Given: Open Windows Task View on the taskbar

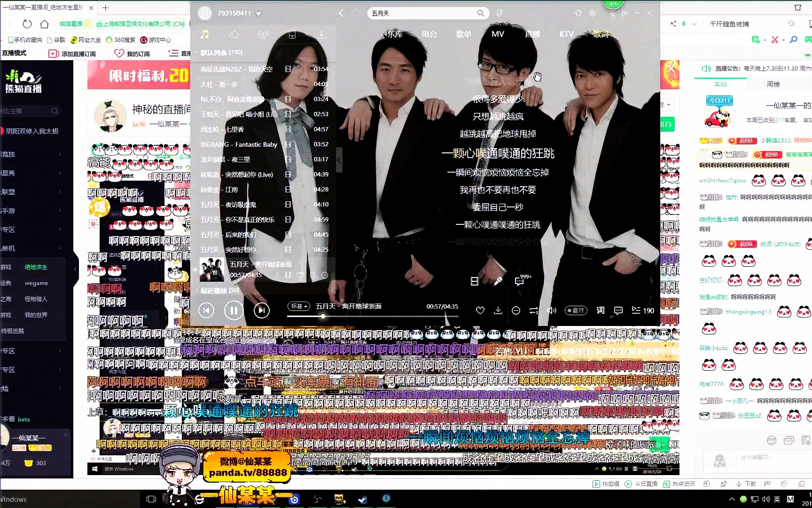Looking at the screenshot, I should (x=151, y=499).
